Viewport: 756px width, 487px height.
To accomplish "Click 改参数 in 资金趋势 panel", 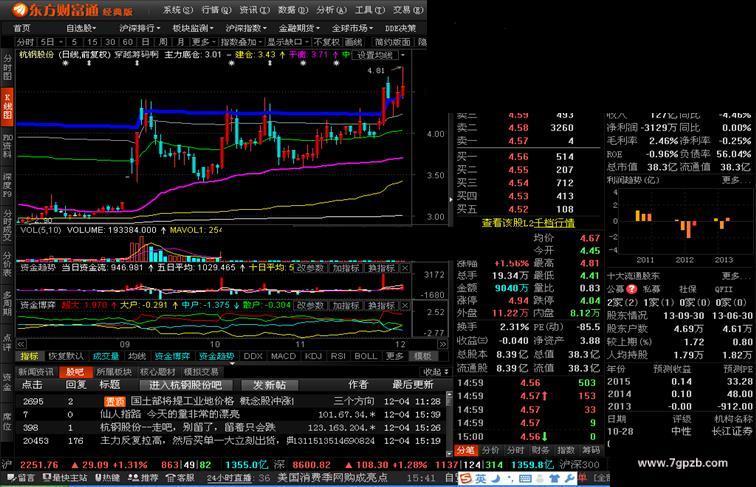I will click(310, 268).
